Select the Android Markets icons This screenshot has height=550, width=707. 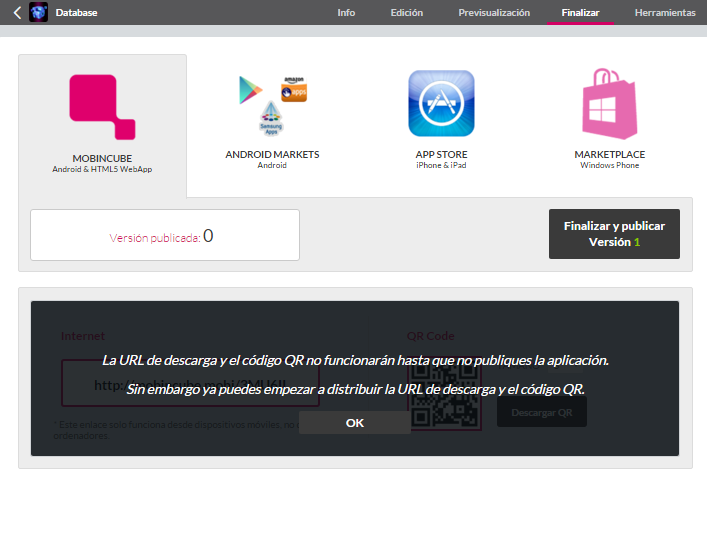point(273,106)
